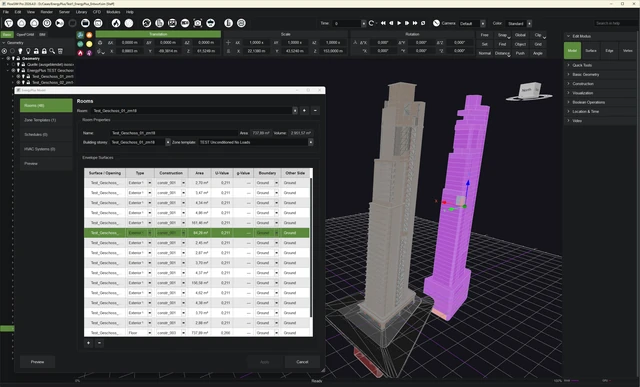Open the folder icon in the main toolbar
The width and height of the screenshot is (640, 387).
click(85, 23)
